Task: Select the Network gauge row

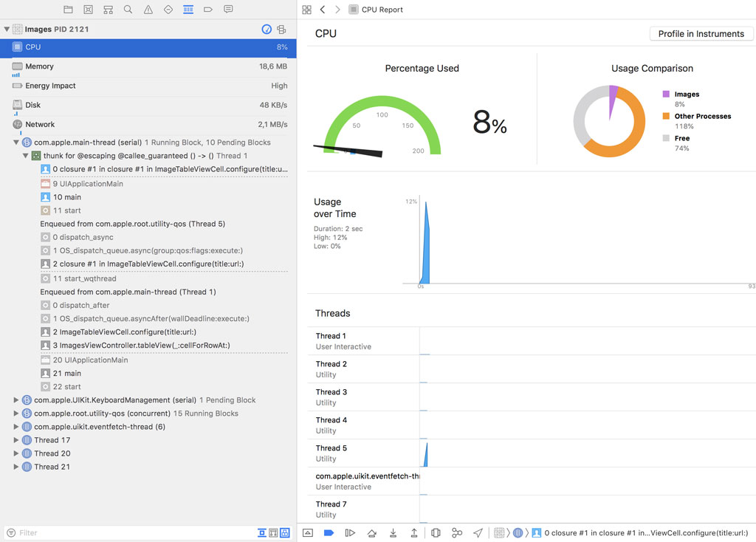Action: pyautogui.click(x=148, y=125)
